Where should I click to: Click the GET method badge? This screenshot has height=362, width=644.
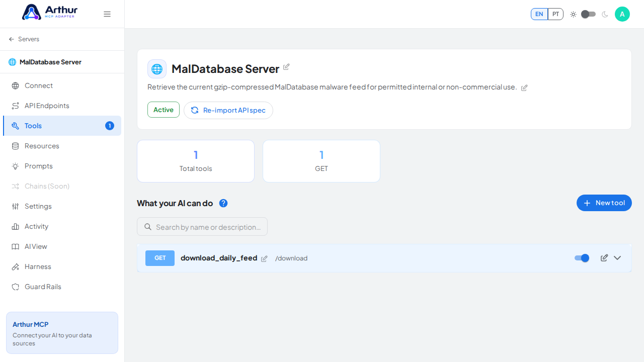(x=160, y=258)
